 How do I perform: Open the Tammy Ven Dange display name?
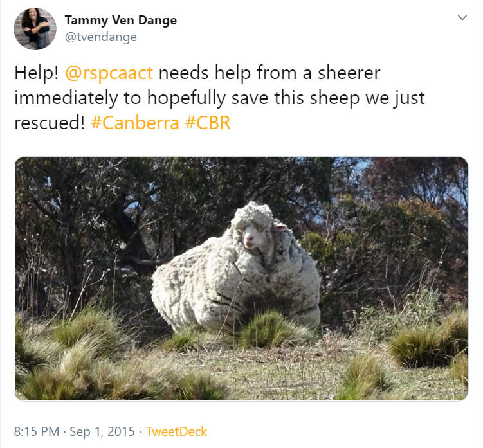pyautogui.click(x=121, y=21)
